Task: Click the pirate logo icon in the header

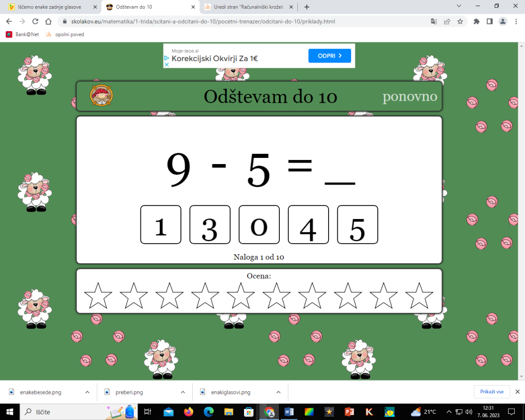Action: [102, 96]
